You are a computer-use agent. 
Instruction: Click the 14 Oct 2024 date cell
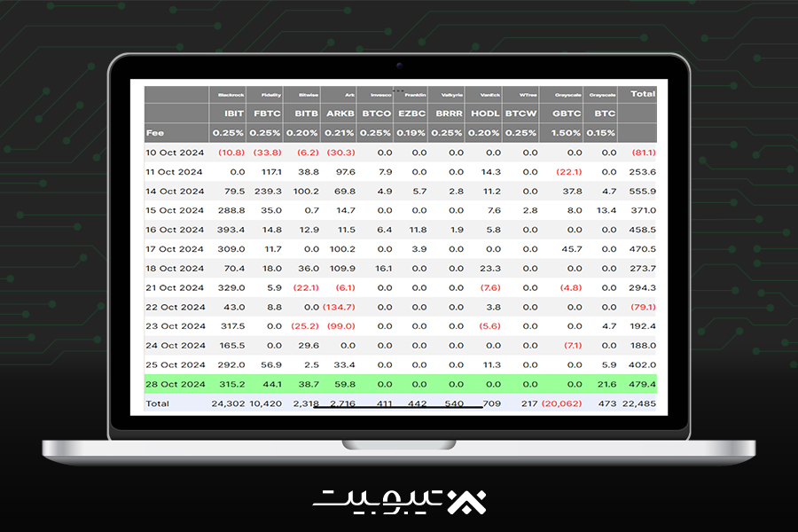click(175, 192)
